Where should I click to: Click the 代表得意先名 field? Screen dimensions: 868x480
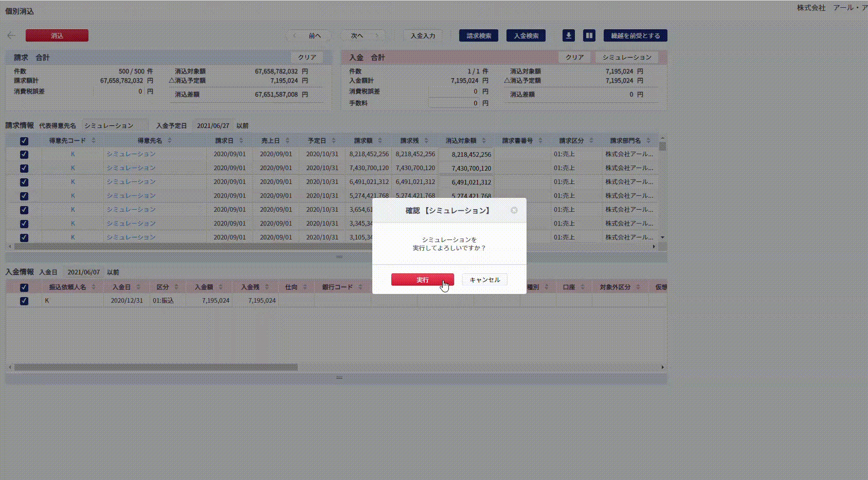click(115, 125)
